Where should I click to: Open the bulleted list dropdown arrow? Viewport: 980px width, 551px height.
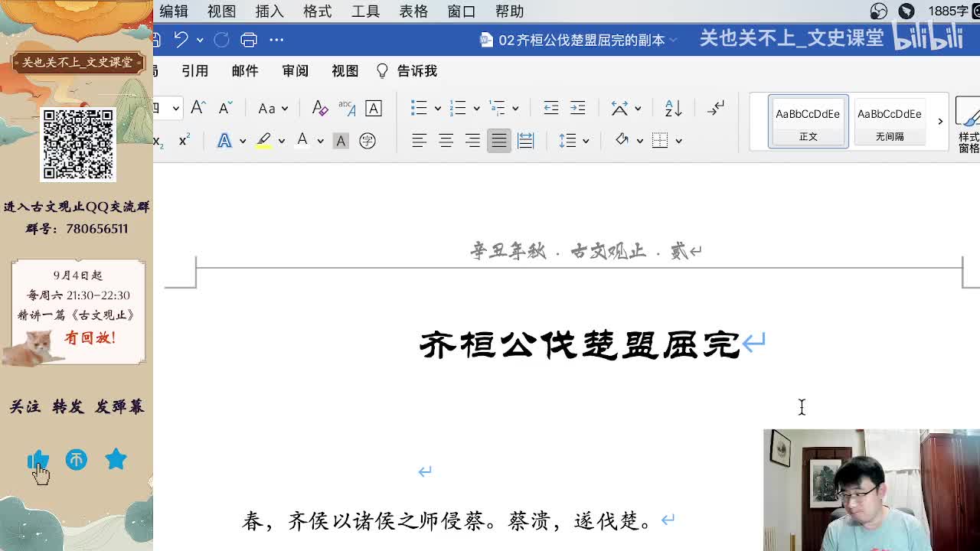pos(437,109)
